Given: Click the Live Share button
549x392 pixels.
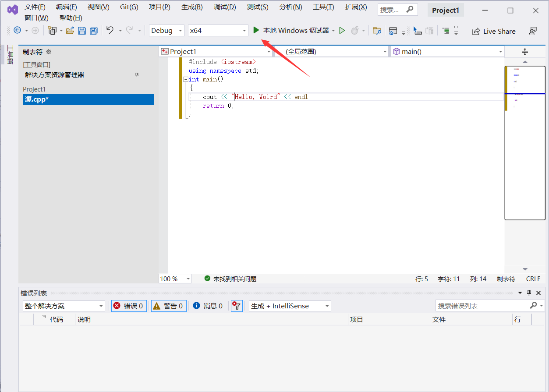Looking at the screenshot, I should 494,31.
